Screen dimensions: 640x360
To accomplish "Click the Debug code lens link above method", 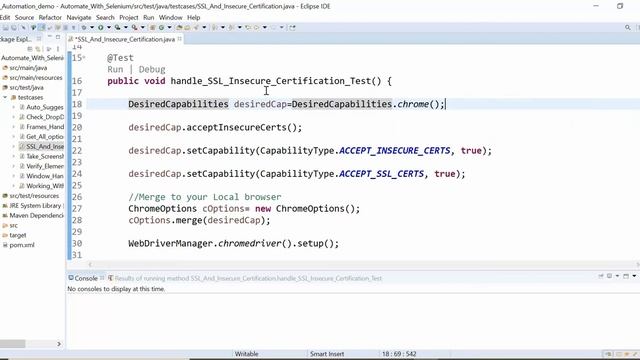I will [152, 69].
